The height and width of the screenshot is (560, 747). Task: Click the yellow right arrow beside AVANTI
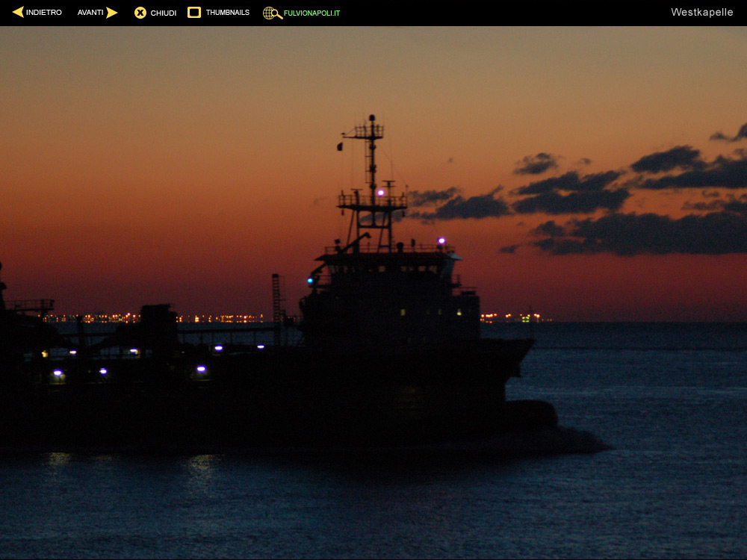112,13
